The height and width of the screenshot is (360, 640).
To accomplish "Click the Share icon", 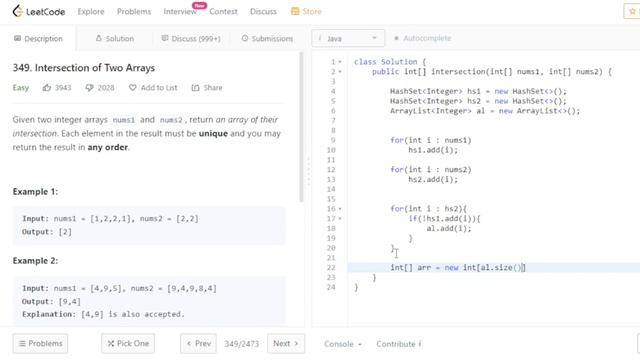I will [196, 87].
